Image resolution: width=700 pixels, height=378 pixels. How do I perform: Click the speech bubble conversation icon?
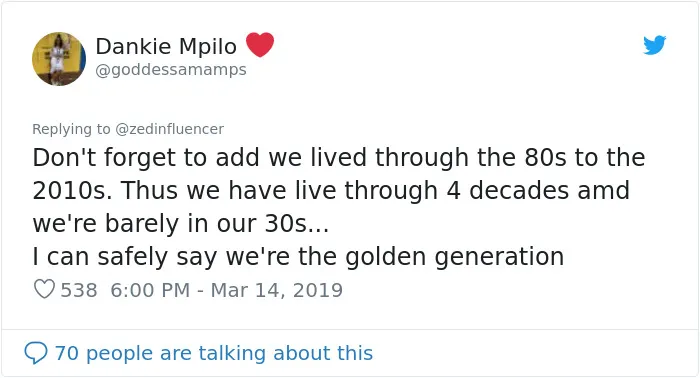click(x=36, y=353)
